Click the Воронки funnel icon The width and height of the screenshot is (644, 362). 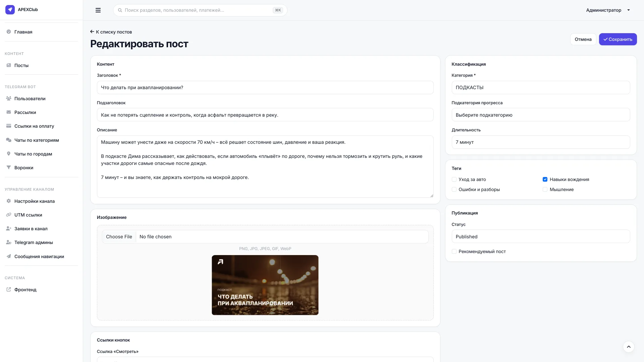pos(9,168)
